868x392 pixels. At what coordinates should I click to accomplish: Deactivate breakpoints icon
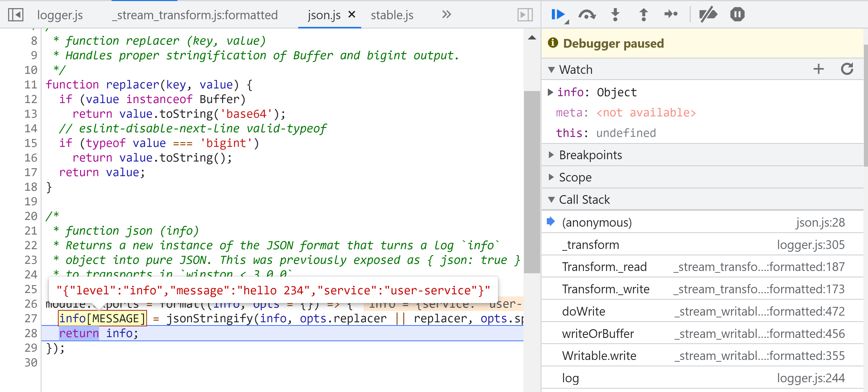708,15
